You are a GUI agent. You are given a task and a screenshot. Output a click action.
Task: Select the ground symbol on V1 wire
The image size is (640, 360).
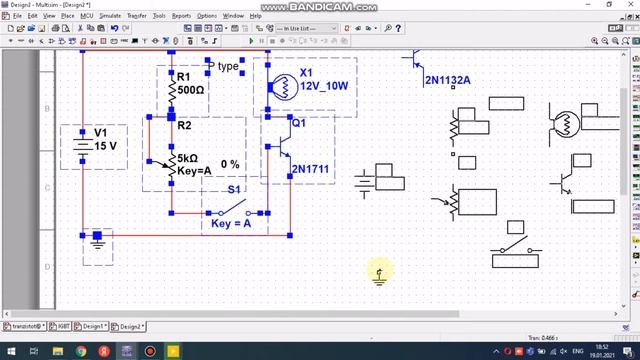pos(98,241)
